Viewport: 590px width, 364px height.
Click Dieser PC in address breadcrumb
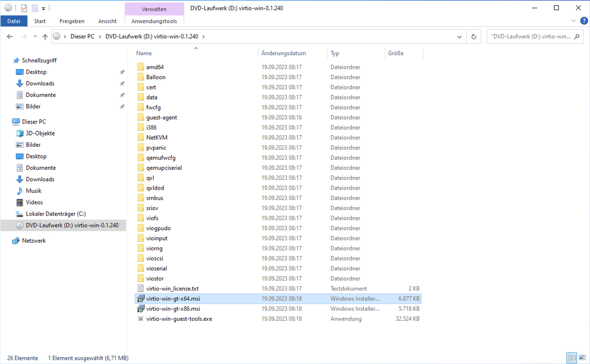[x=83, y=36]
